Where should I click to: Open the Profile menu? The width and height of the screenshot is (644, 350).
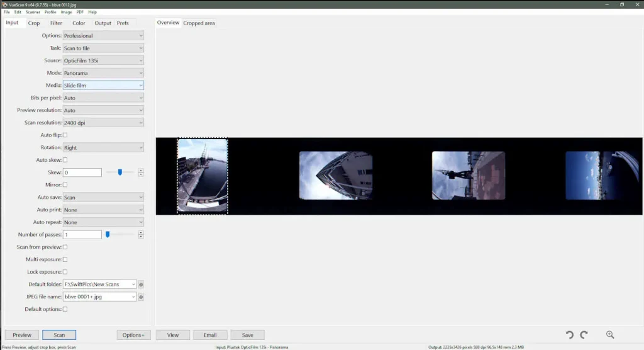(50, 12)
